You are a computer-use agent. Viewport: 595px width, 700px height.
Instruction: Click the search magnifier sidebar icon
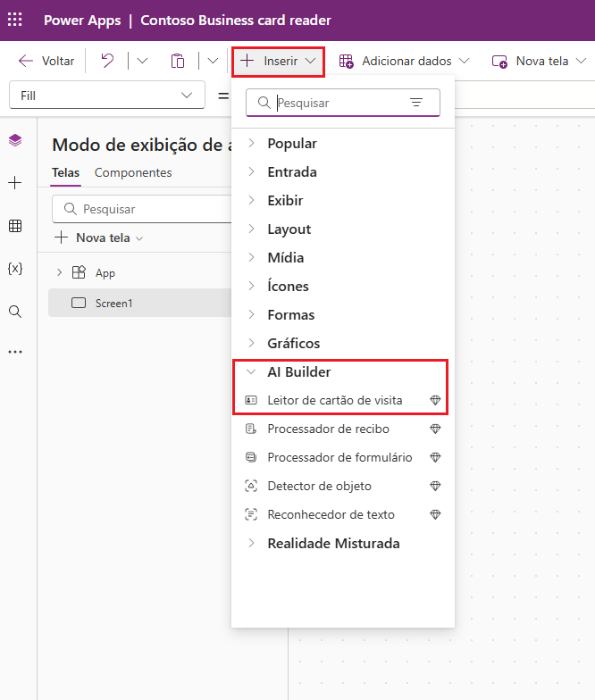coord(15,311)
